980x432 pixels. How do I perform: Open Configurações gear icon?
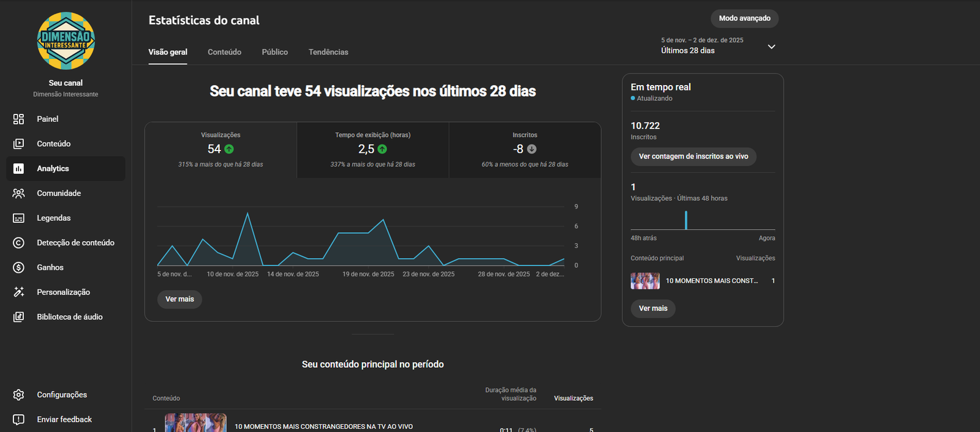pyautogui.click(x=18, y=395)
